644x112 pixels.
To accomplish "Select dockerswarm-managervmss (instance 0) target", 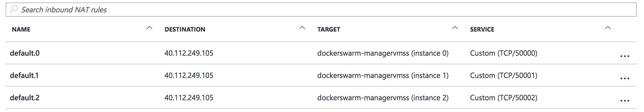I will 383,53.
